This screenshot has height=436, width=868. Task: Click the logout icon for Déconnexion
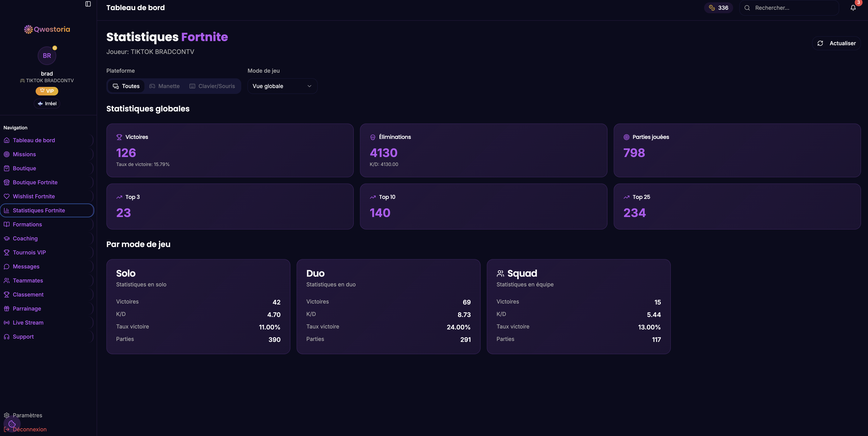[x=6, y=429]
